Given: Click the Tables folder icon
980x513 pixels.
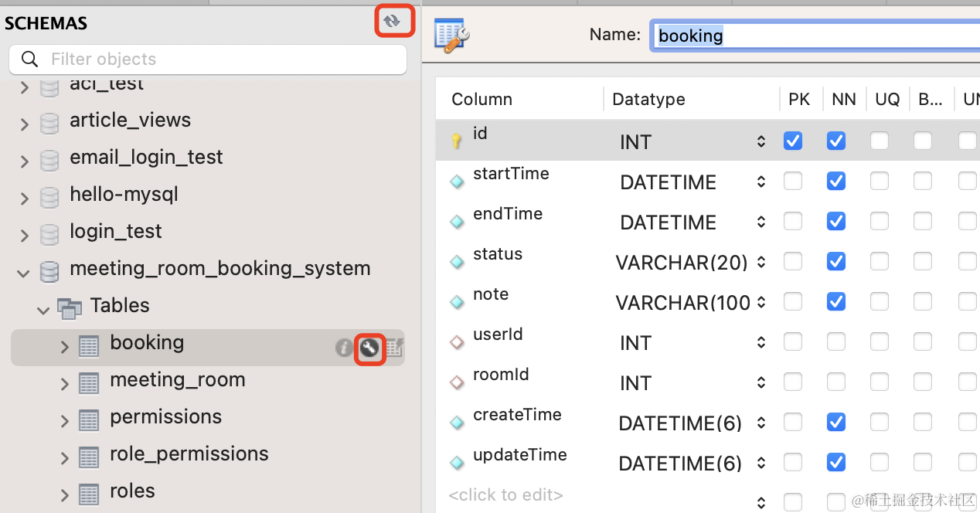Looking at the screenshot, I should coord(70,307).
